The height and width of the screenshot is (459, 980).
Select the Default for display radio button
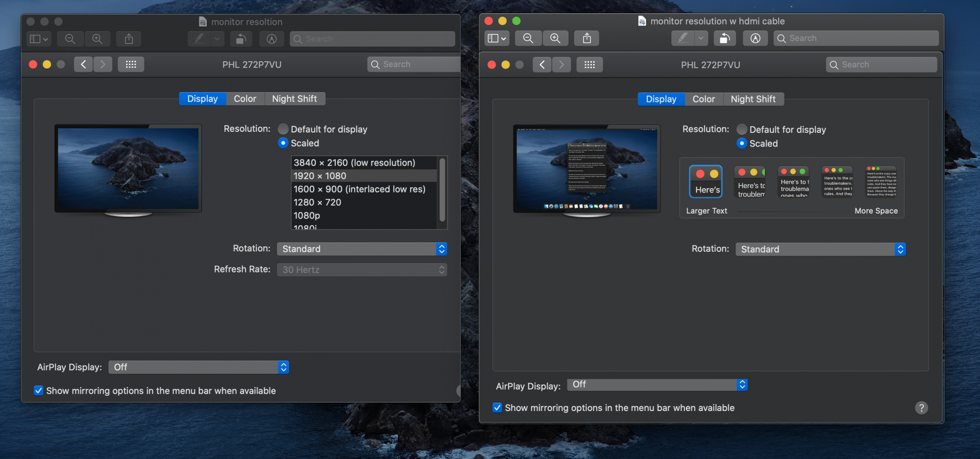click(x=283, y=129)
